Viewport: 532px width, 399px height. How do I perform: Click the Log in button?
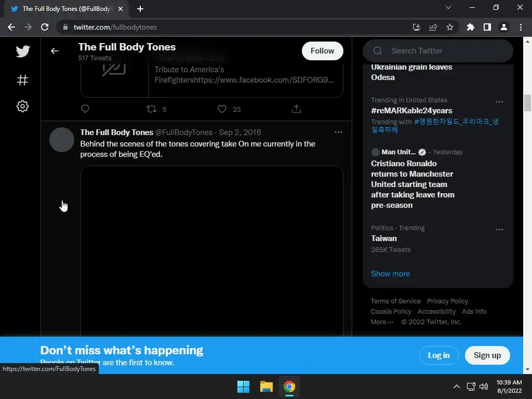tap(438, 355)
